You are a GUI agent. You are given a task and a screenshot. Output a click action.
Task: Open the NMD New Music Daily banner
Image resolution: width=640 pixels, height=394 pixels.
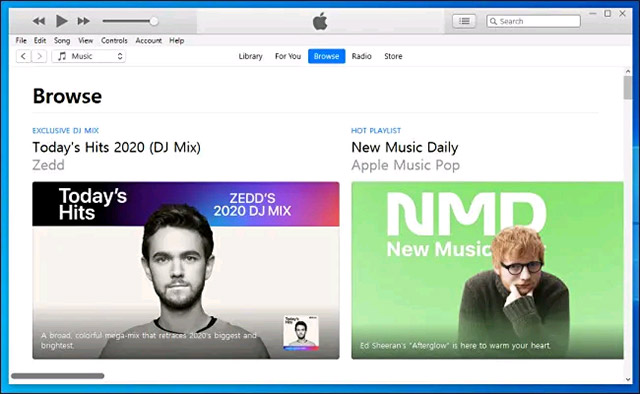pyautogui.click(x=487, y=270)
